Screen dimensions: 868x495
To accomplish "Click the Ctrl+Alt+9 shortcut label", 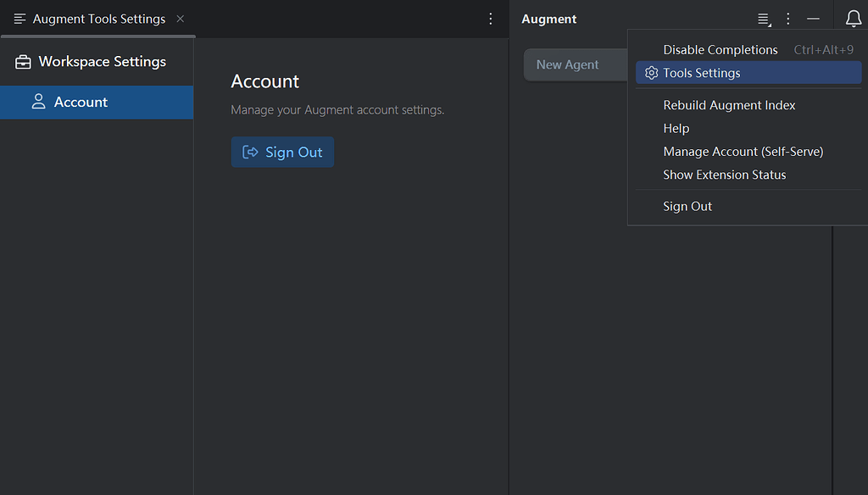I will point(824,50).
